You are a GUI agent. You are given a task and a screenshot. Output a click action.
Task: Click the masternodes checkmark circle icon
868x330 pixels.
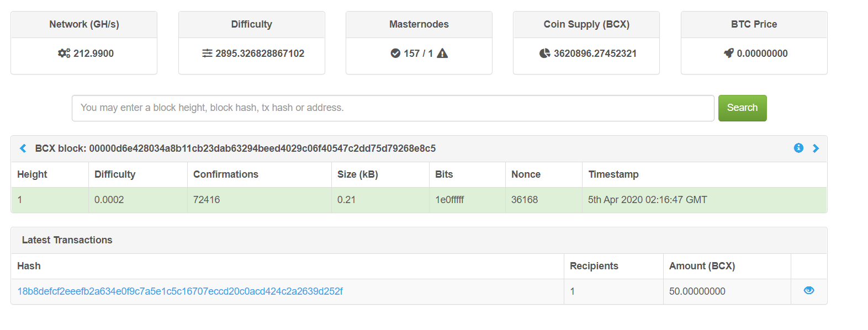click(x=395, y=54)
